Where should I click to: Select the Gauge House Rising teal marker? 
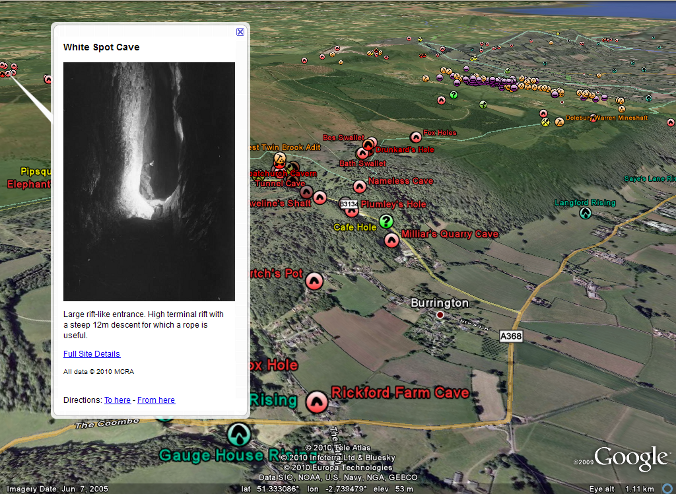coord(237,434)
